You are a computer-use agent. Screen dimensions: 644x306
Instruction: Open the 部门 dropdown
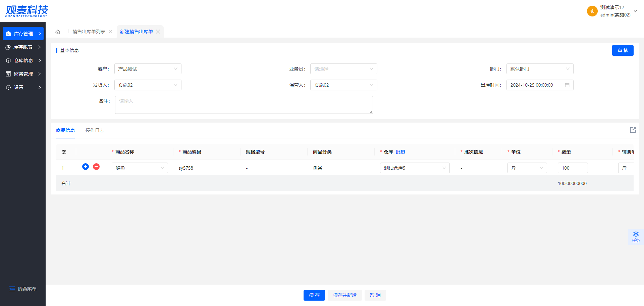[x=540, y=69]
